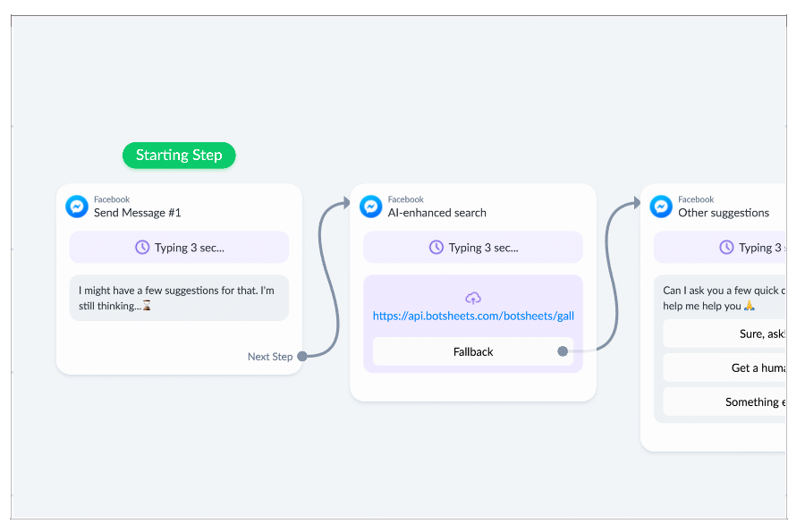This screenshot has height=532, width=805.
Task: Select the clock icon on the AI-enhanced search typing delay
Action: click(x=437, y=247)
